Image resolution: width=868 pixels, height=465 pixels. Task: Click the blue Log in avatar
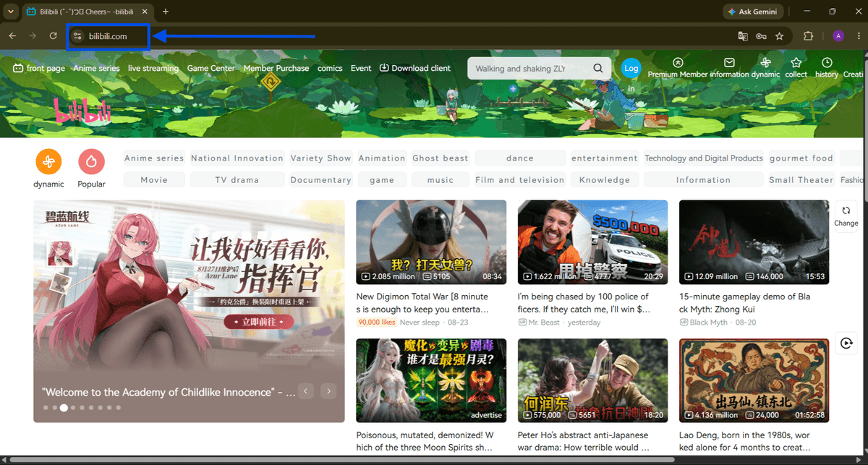click(631, 68)
